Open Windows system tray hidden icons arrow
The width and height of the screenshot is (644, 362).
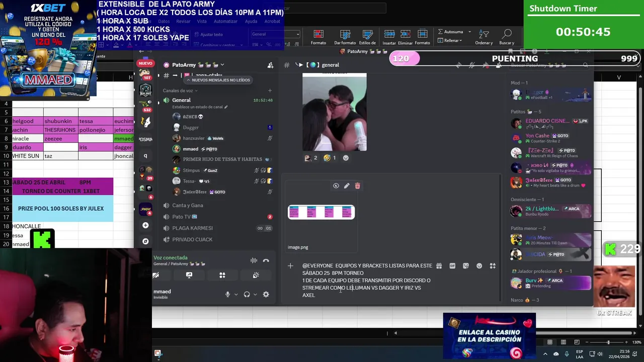[545, 354]
